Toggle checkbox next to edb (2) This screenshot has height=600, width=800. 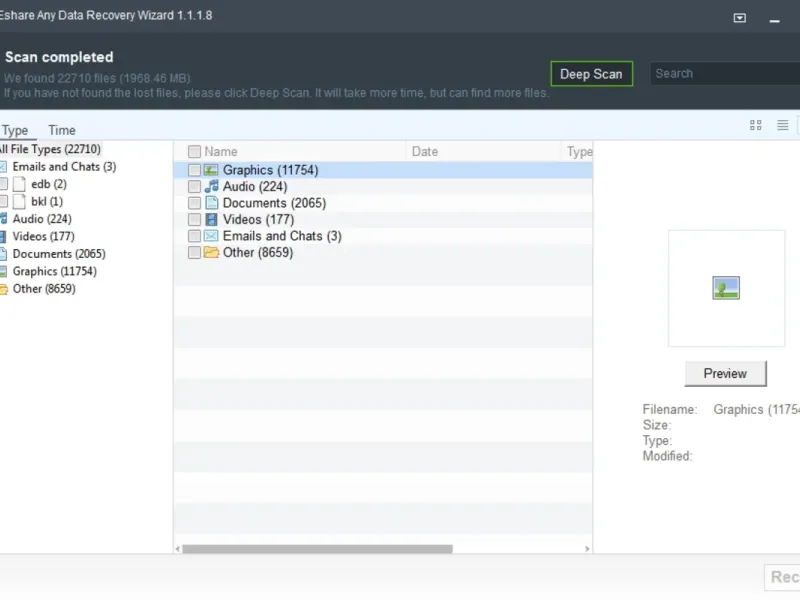[3, 184]
